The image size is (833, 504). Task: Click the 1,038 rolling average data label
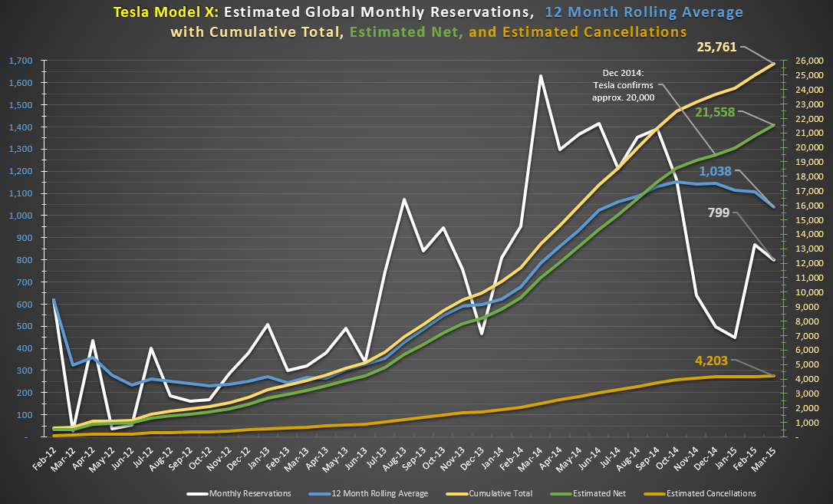pos(715,172)
